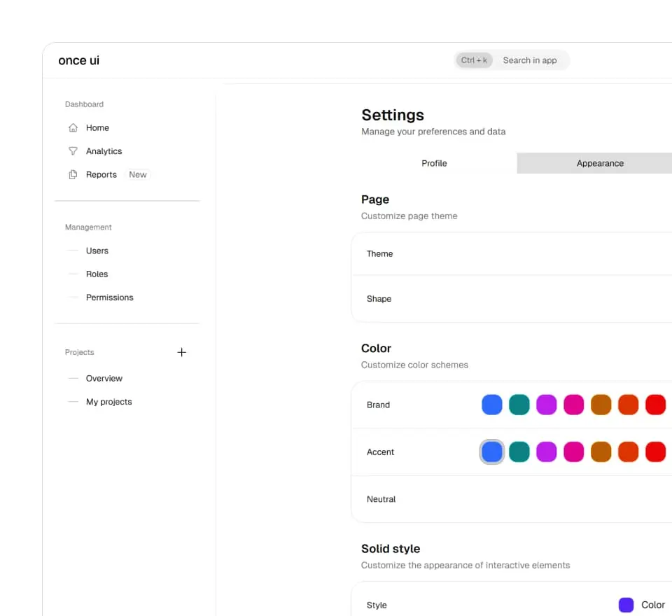Open the Overview under Projects

coord(104,378)
